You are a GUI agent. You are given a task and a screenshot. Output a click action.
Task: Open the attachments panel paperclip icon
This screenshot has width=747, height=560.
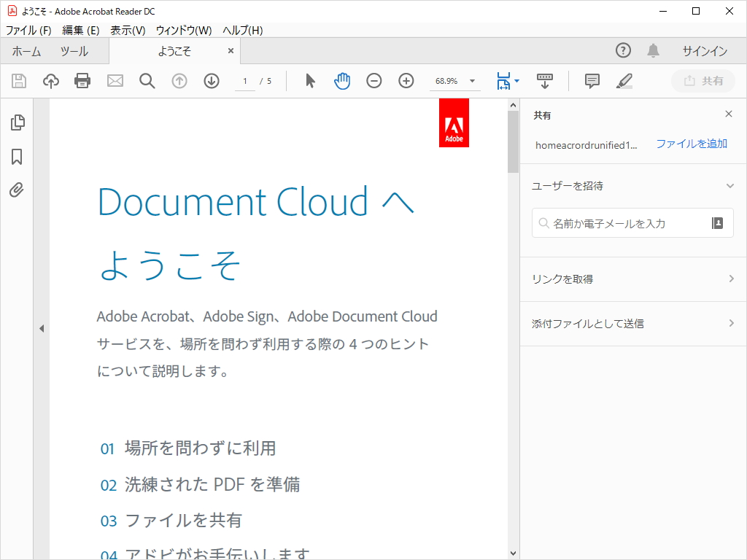pyautogui.click(x=17, y=190)
